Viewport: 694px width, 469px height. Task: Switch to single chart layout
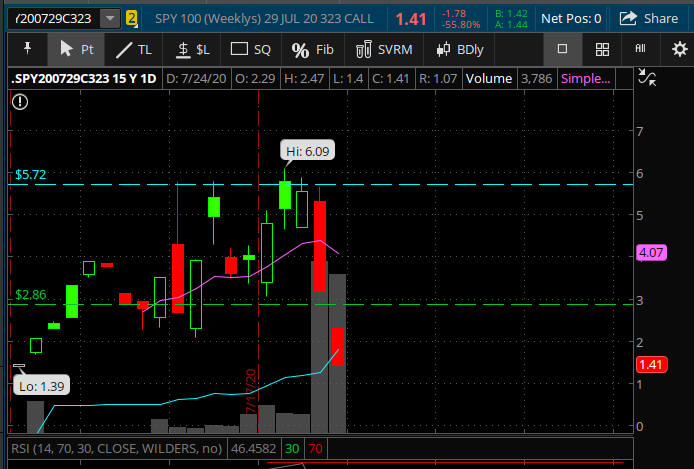[563, 49]
